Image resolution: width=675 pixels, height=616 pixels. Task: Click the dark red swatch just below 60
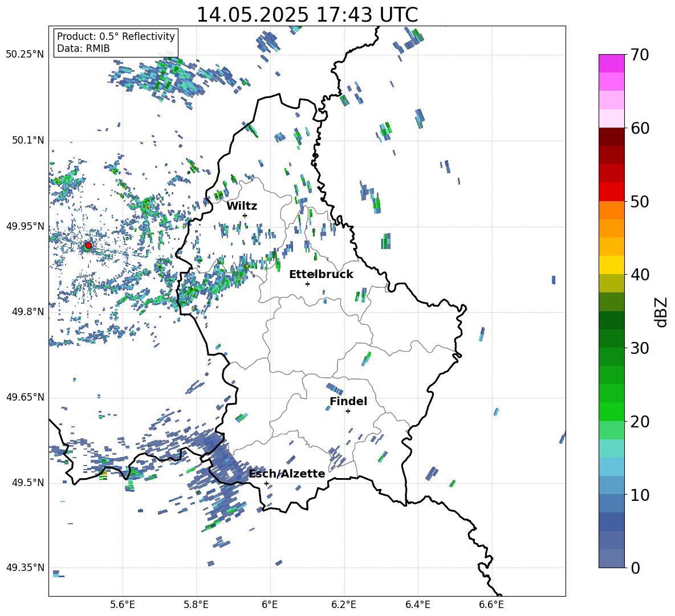pos(611,137)
